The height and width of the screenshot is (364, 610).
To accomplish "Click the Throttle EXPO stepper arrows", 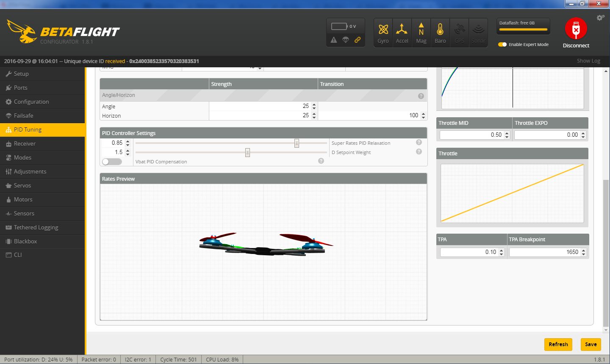I will point(583,135).
